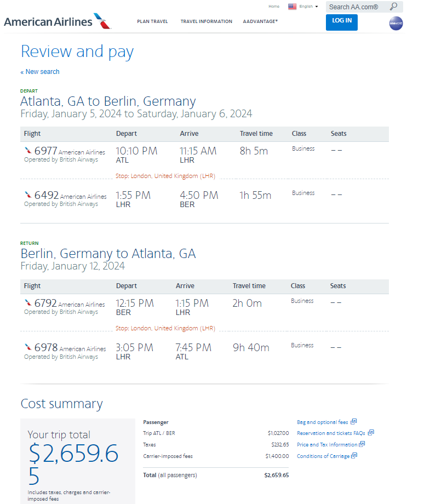Click the 4:50 PM arrival time

tap(199, 195)
